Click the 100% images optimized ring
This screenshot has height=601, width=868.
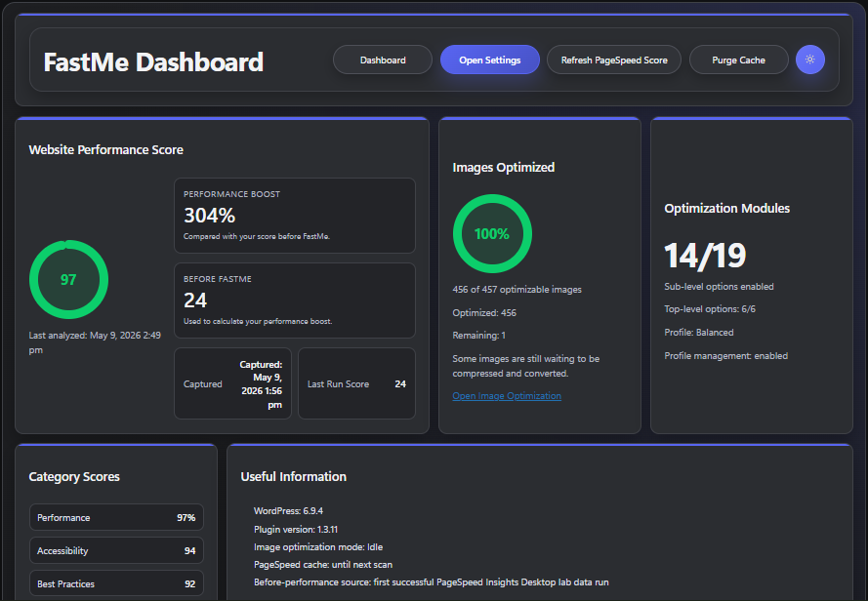[x=492, y=233]
